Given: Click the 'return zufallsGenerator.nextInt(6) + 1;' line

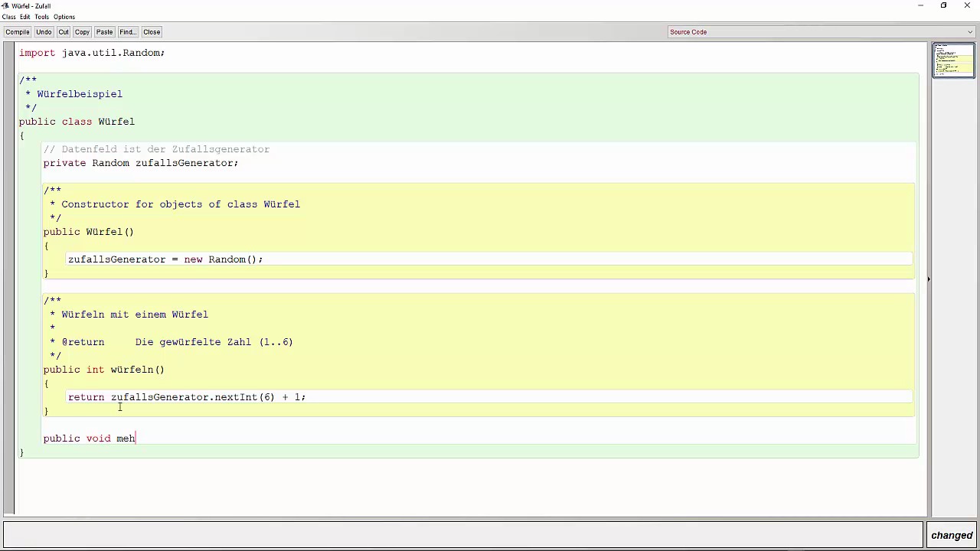Looking at the screenshot, I should pyautogui.click(x=187, y=397).
